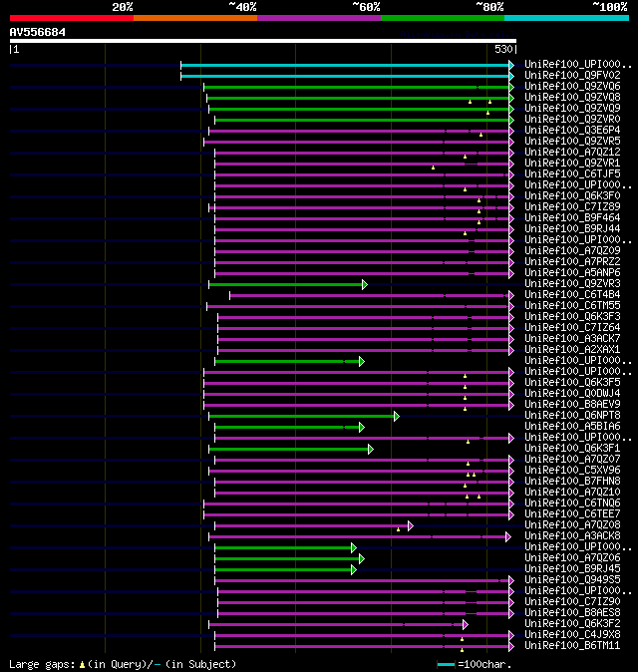
Task: Click the green alignment bar of UniRef100_Q9ZVR0
Action: coord(362,120)
